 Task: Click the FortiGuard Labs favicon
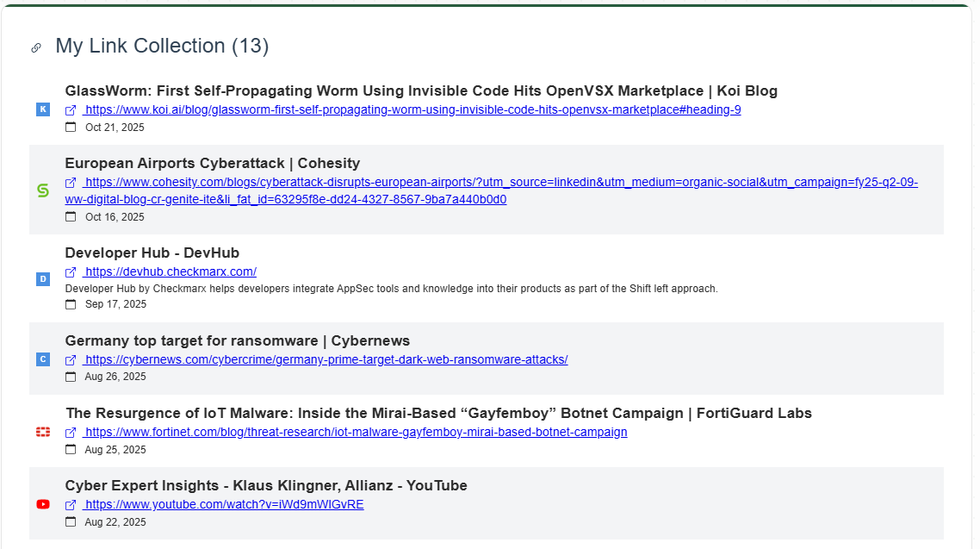pyautogui.click(x=43, y=432)
